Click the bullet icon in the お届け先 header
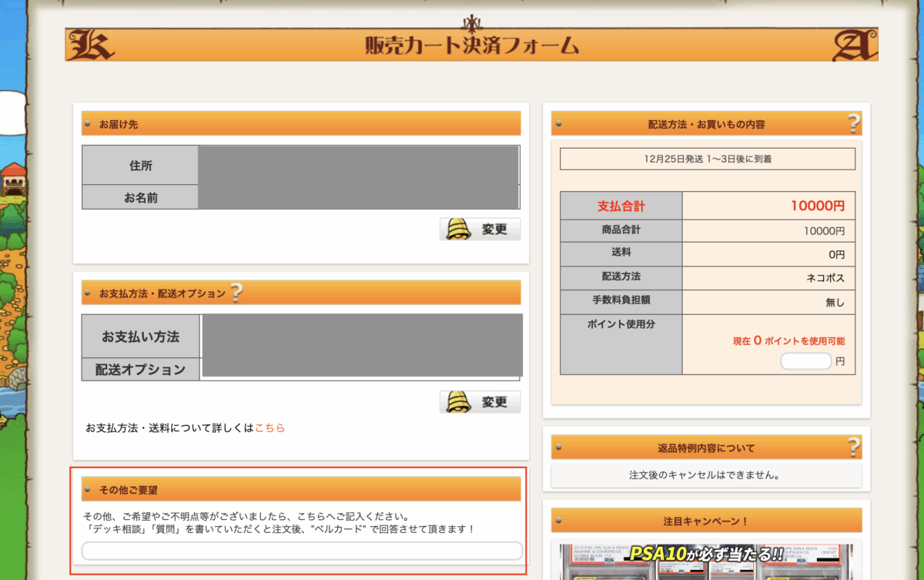Viewport: 924px width, 580px height. (90, 124)
